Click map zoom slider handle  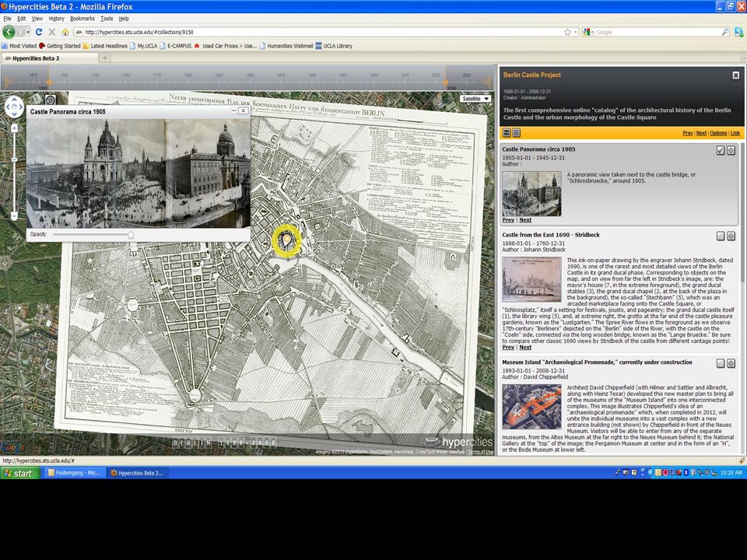[x=14, y=159]
